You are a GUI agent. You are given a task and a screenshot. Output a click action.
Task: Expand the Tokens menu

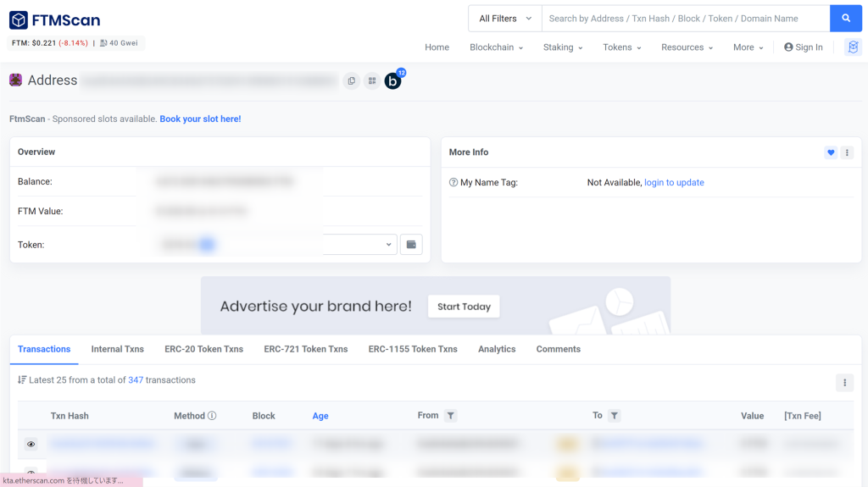pyautogui.click(x=621, y=47)
